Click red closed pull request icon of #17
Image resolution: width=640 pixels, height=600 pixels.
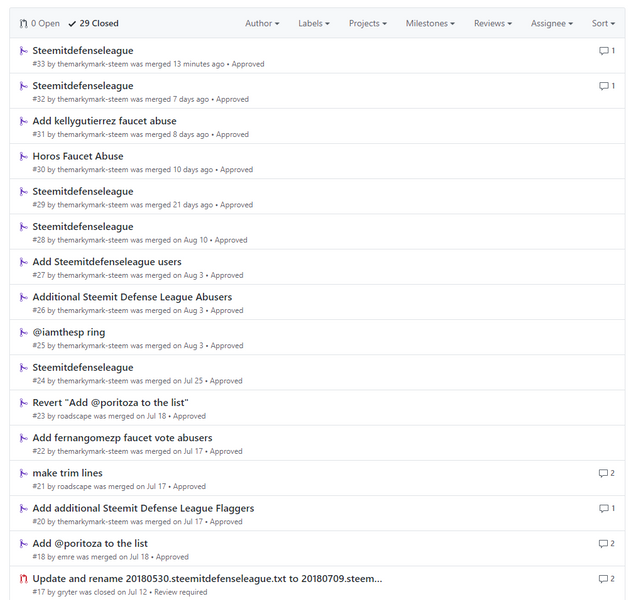tap(24, 579)
